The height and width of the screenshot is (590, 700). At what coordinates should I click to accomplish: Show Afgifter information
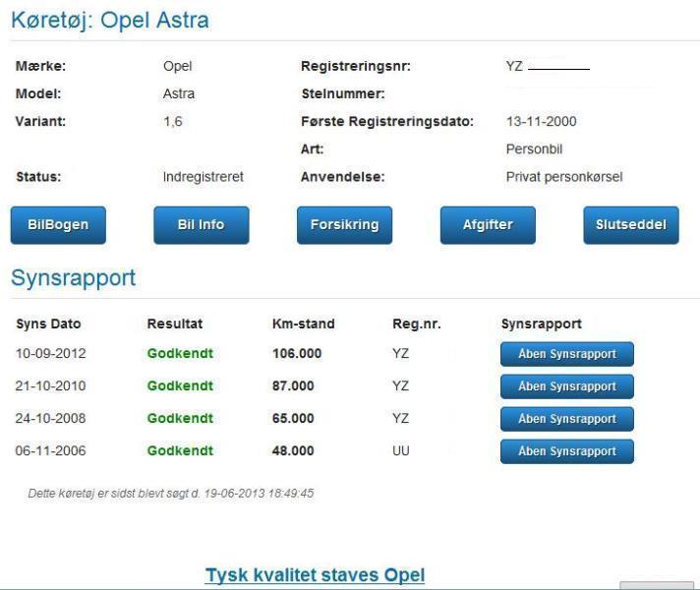coord(488,225)
